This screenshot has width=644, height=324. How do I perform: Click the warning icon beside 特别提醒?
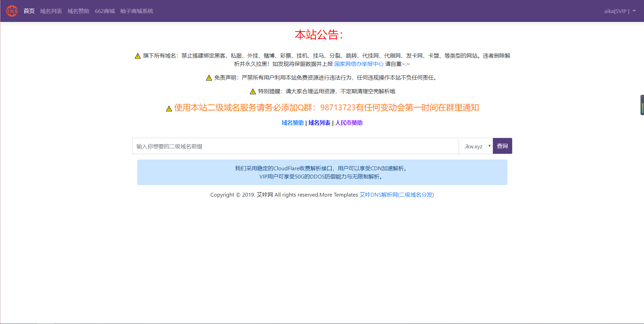click(x=252, y=91)
